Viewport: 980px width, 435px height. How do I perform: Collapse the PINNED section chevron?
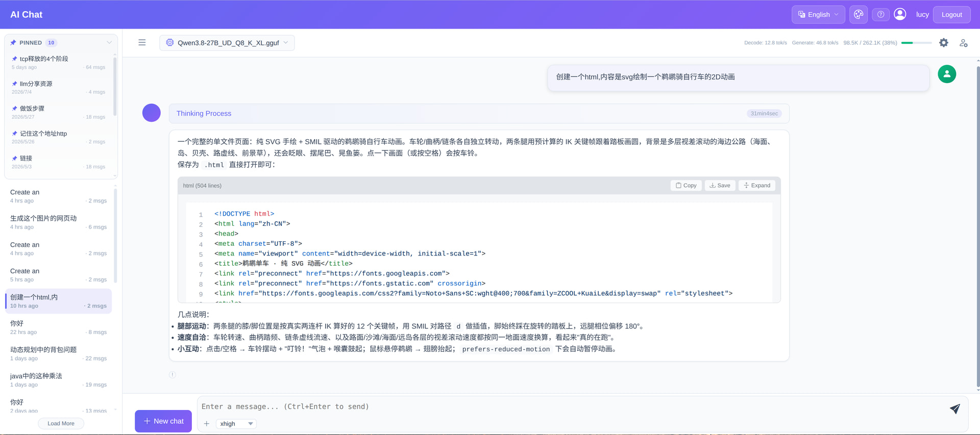pos(109,43)
